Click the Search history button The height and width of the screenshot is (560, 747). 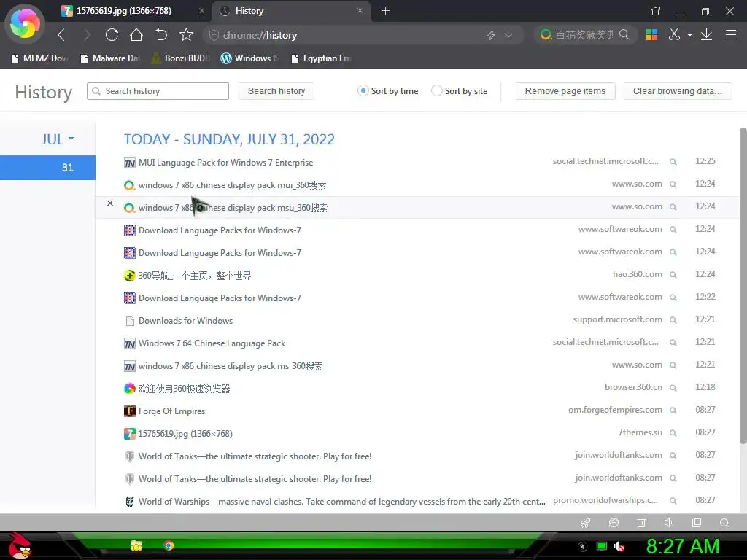276,91
